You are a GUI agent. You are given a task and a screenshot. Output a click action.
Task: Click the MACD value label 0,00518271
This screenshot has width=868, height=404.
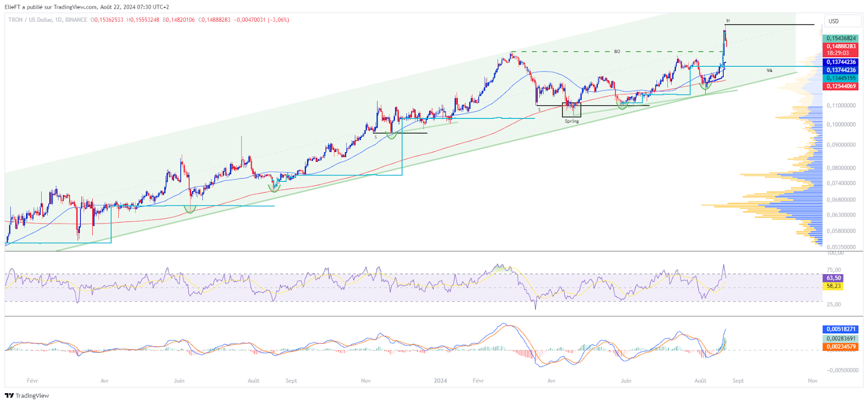[841, 329]
